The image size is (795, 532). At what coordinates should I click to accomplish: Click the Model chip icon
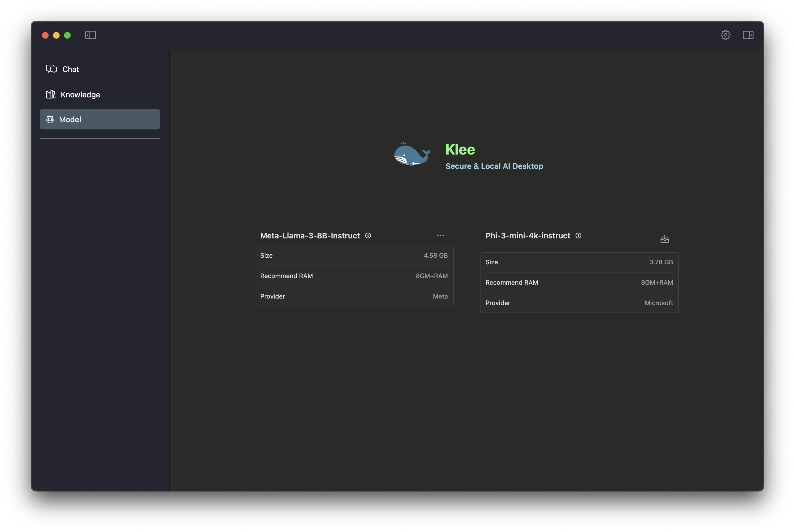[50, 119]
